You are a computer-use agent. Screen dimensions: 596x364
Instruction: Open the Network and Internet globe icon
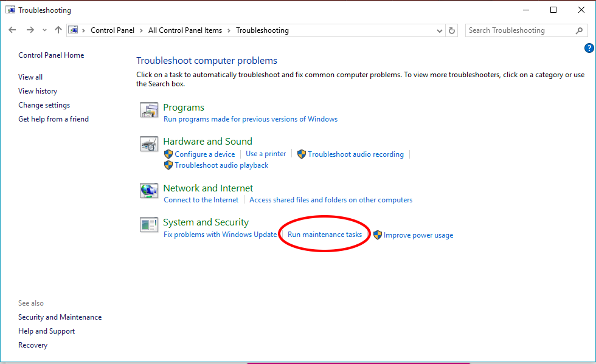click(149, 190)
